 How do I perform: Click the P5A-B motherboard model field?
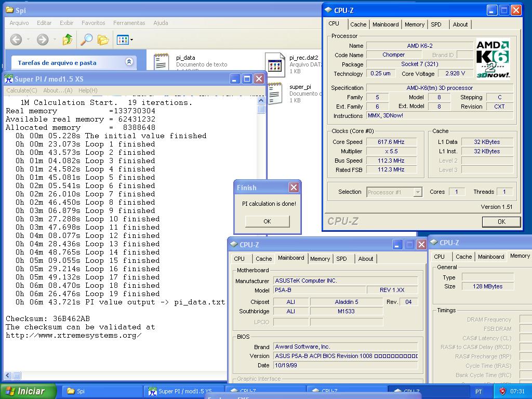(x=320, y=290)
